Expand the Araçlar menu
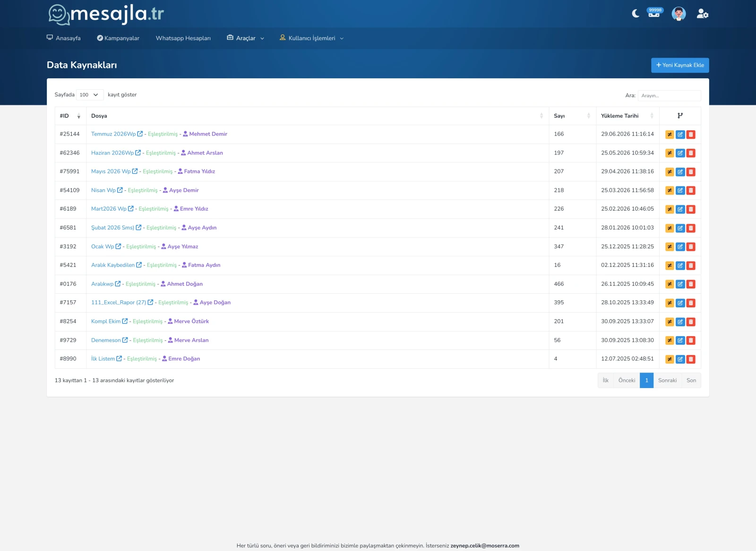This screenshot has width=756, height=551. tap(245, 38)
